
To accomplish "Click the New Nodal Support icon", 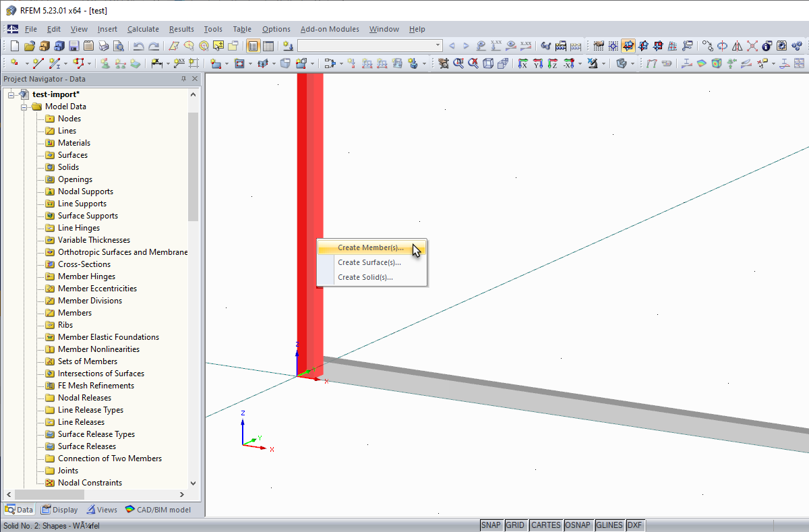I will (106, 63).
